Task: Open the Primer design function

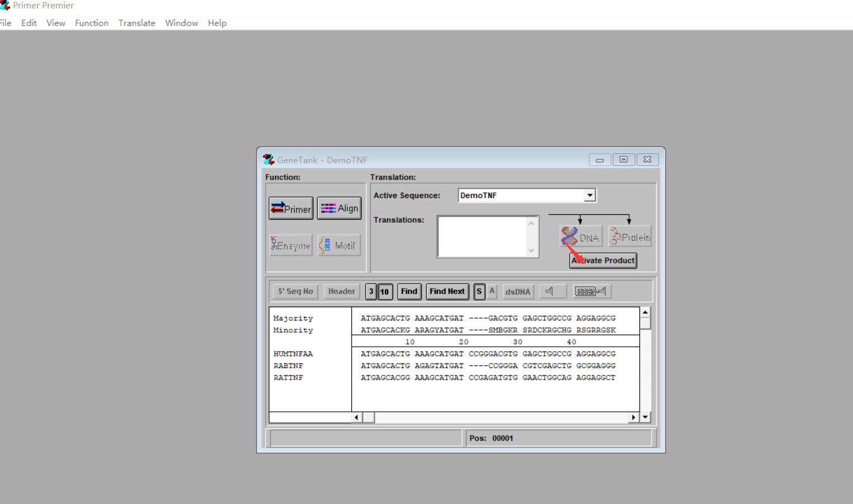Action: 291,209
